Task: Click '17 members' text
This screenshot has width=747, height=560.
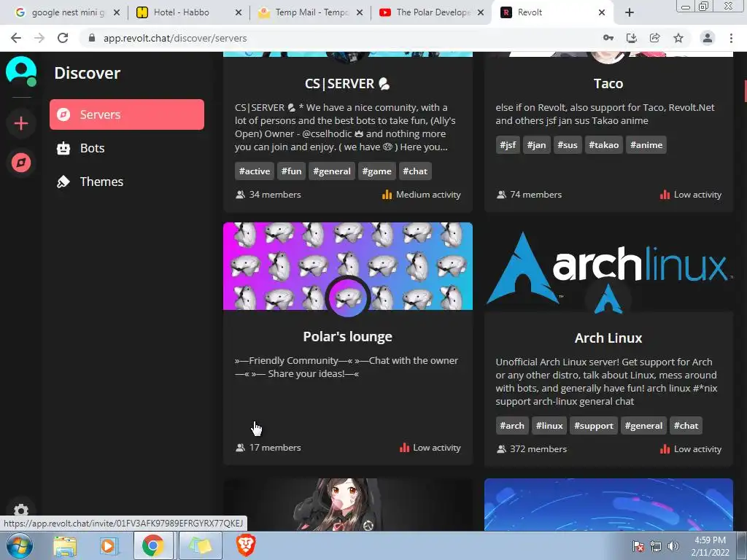Action: tap(275, 448)
